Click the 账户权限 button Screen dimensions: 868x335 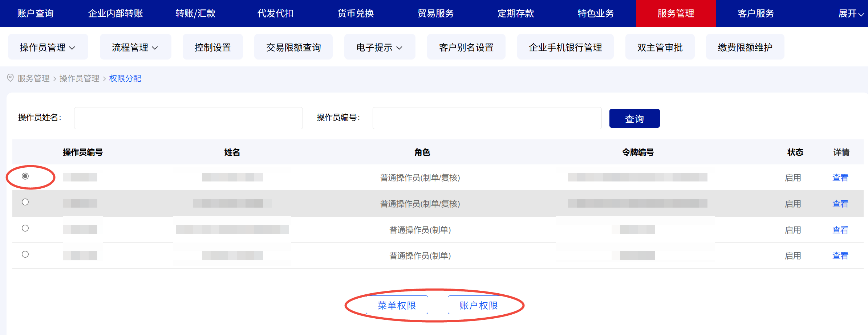click(479, 305)
